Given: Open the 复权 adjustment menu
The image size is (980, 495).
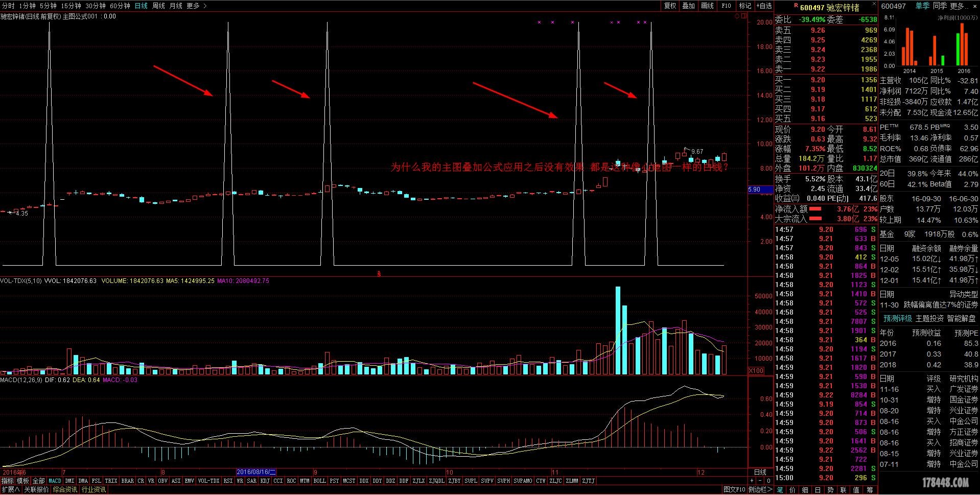Looking at the screenshot, I should [x=670, y=6].
